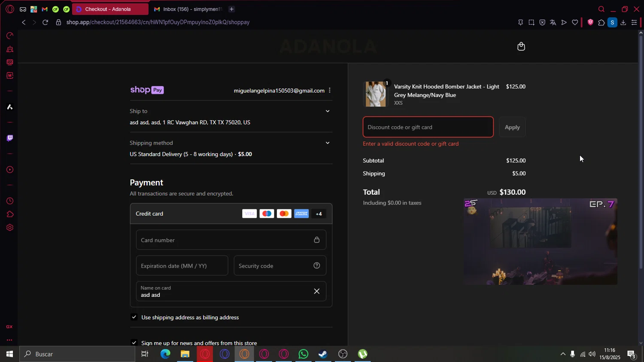Click the American Express card logo
Image resolution: width=644 pixels, height=362 pixels.
(x=301, y=214)
